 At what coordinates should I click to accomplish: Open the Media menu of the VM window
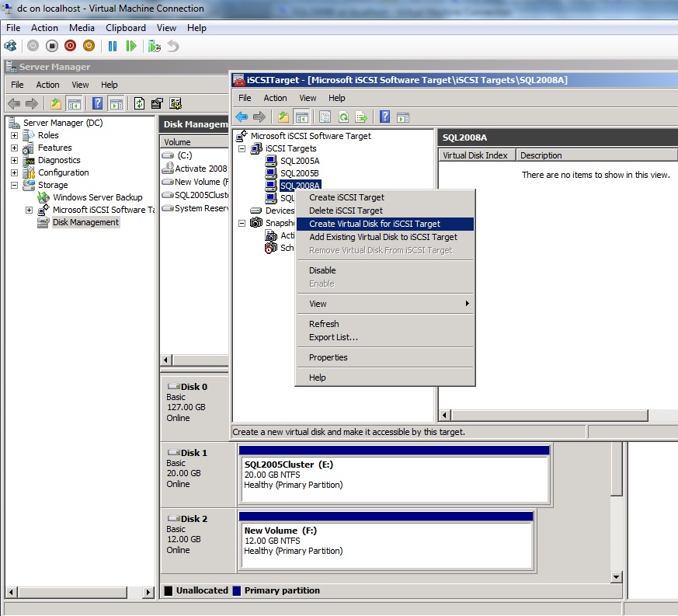[82, 28]
